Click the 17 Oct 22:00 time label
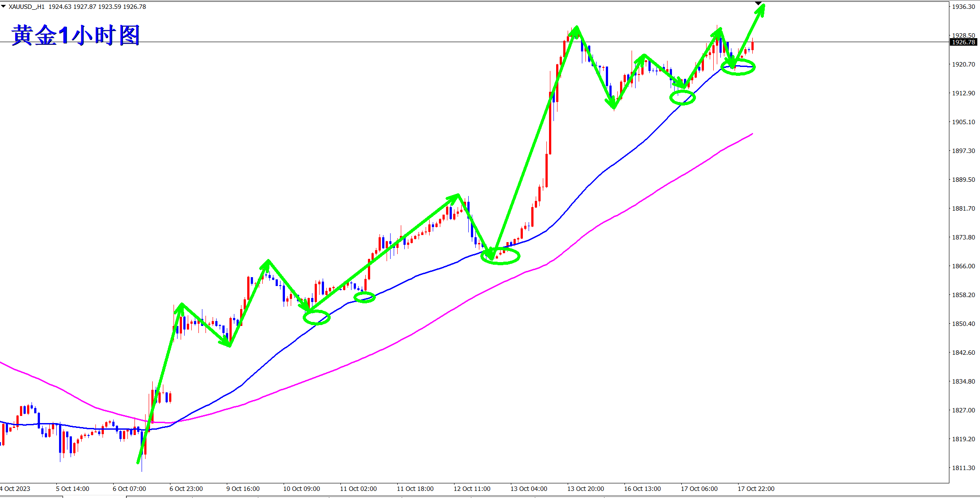Image resolution: width=980 pixels, height=498 pixels. point(756,489)
